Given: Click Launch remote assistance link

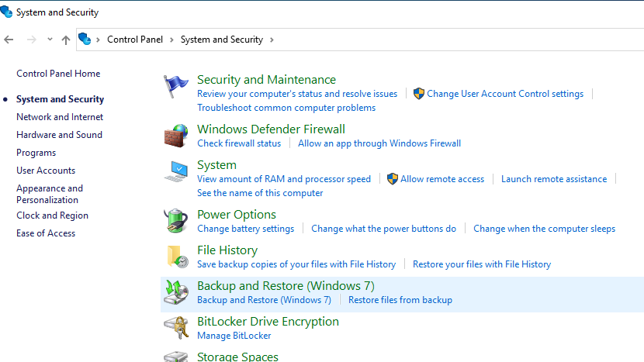Looking at the screenshot, I should (554, 179).
